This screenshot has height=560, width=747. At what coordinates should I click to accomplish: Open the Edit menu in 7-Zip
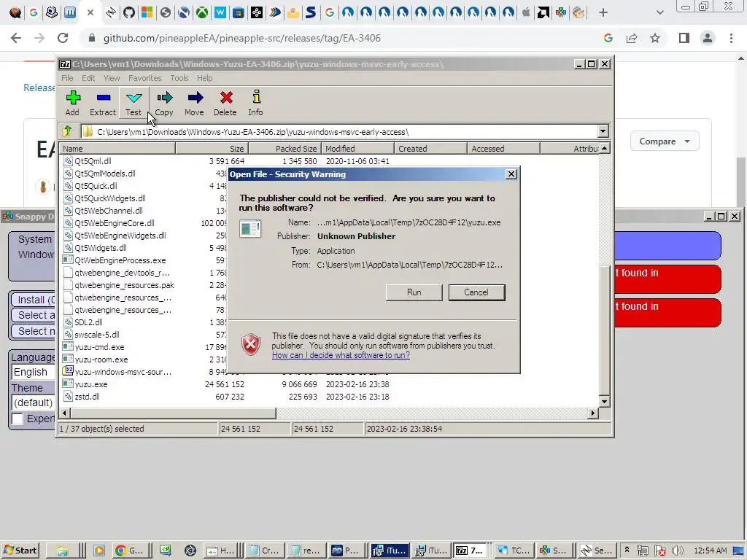click(x=88, y=78)
